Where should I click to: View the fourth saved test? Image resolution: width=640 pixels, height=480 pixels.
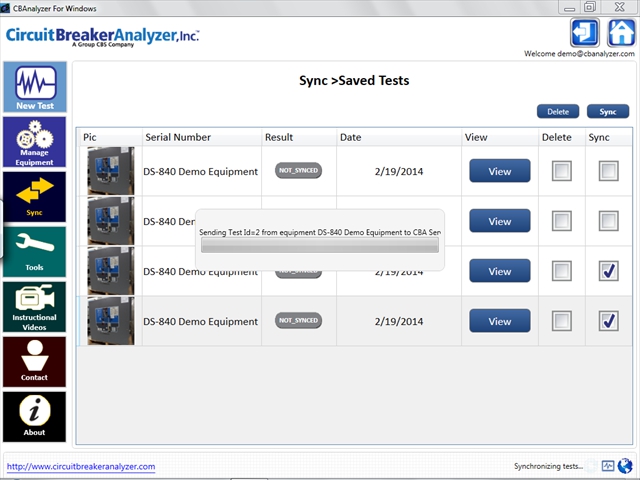click(x=500, y=321)
